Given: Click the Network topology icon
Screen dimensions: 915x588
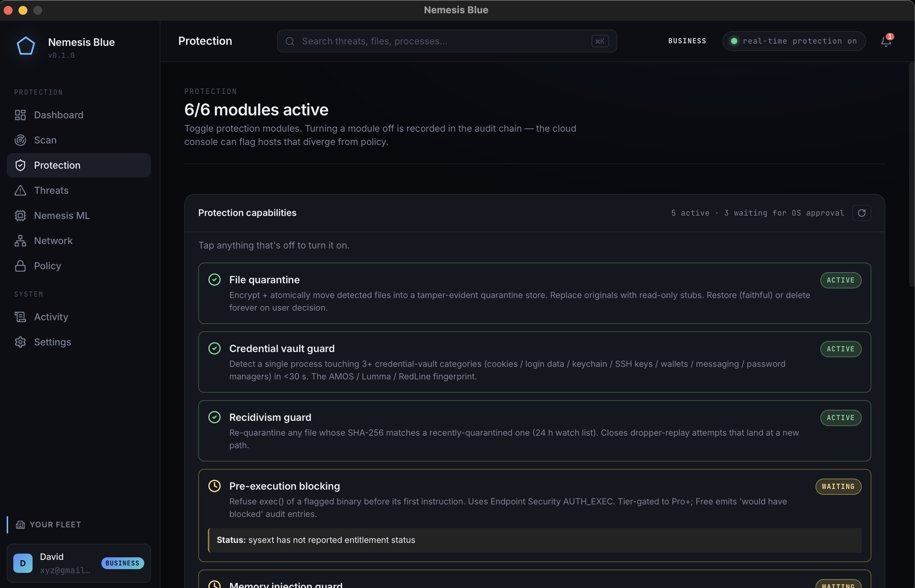Looking at the screenshot, I should coord(20,241).
